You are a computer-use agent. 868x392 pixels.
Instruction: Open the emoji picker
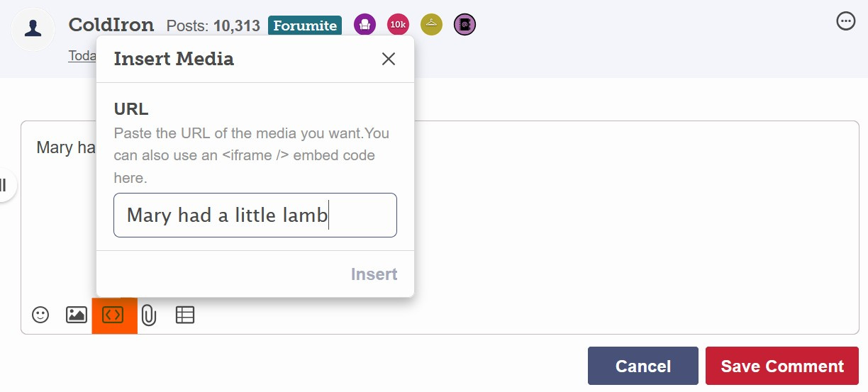point(40,315)
